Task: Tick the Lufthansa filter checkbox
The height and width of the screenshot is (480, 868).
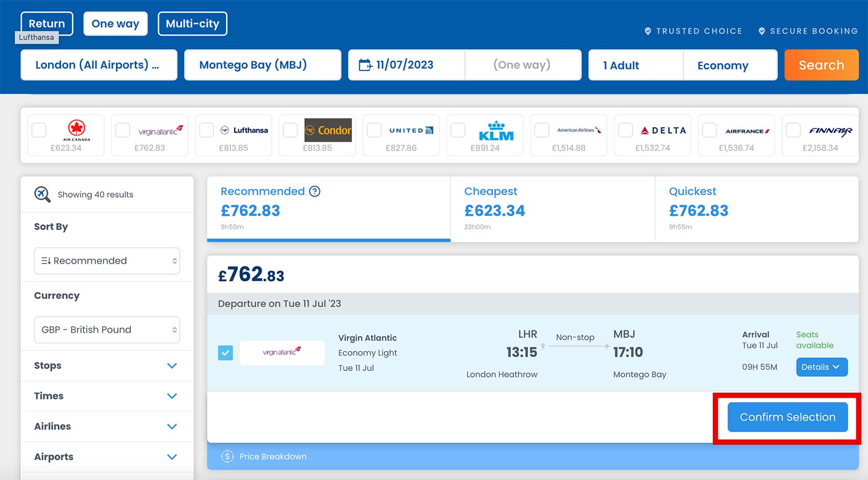Action: (206, 130)
